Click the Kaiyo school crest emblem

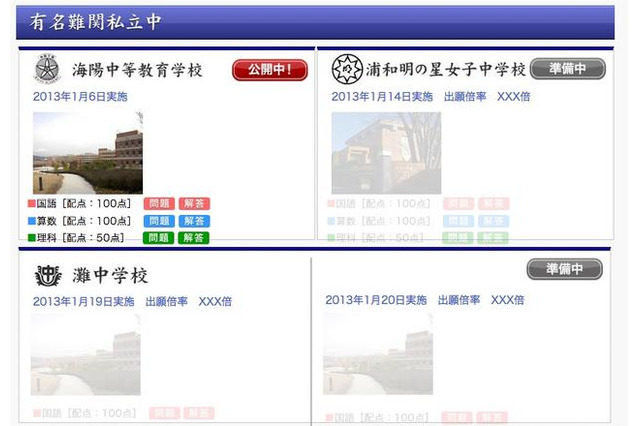point(46,70)
